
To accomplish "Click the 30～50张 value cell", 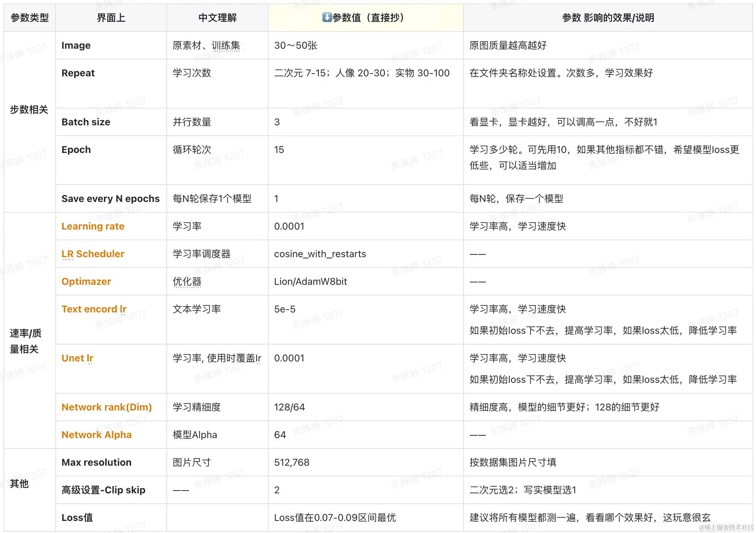I will coord(366,45).
